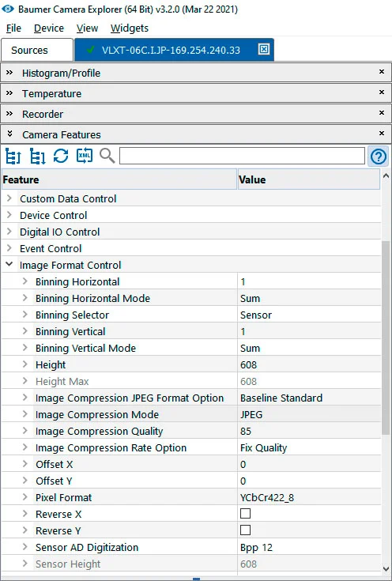Open the File menu
This screenshot has height=581, width=392.
click(x=13, y=28)
